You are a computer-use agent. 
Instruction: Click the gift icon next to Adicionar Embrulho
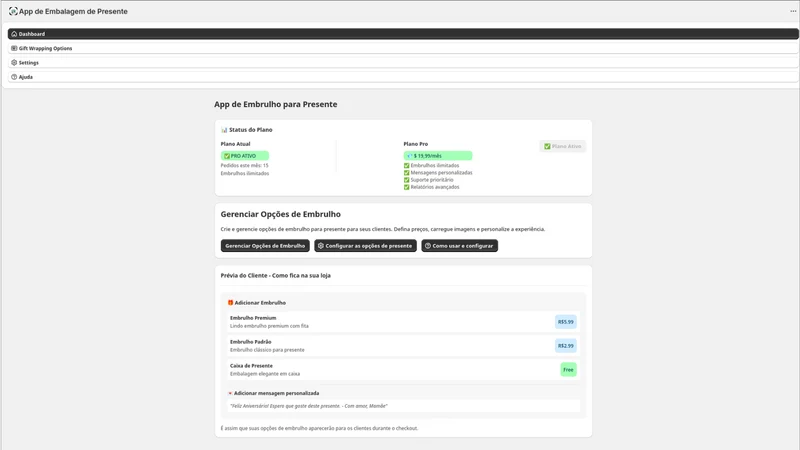231,303
